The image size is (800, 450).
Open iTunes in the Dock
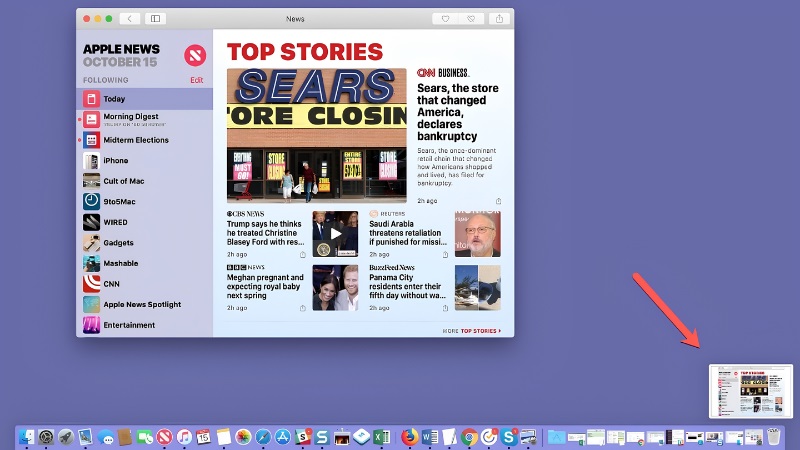tap(184, 437)
